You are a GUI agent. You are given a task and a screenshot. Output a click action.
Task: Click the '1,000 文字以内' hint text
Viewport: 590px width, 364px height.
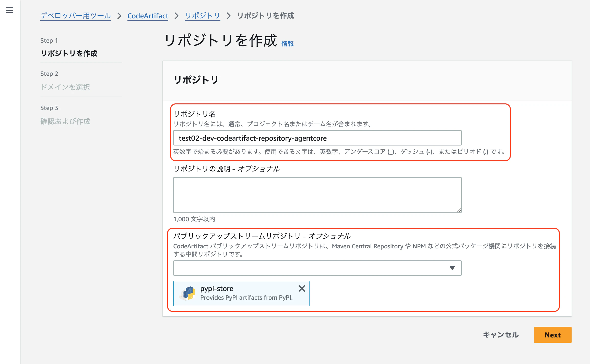click(194, 219)
